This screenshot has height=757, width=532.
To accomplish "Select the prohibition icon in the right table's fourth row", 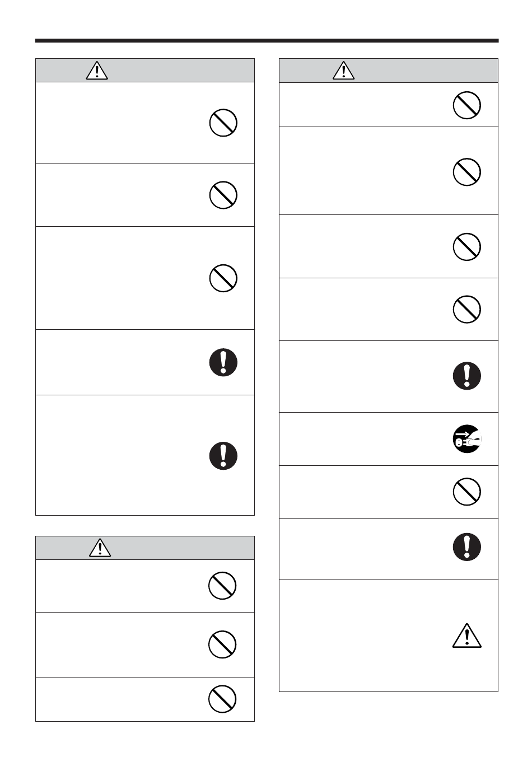I will pyautogui.click(x=467, y=309).
